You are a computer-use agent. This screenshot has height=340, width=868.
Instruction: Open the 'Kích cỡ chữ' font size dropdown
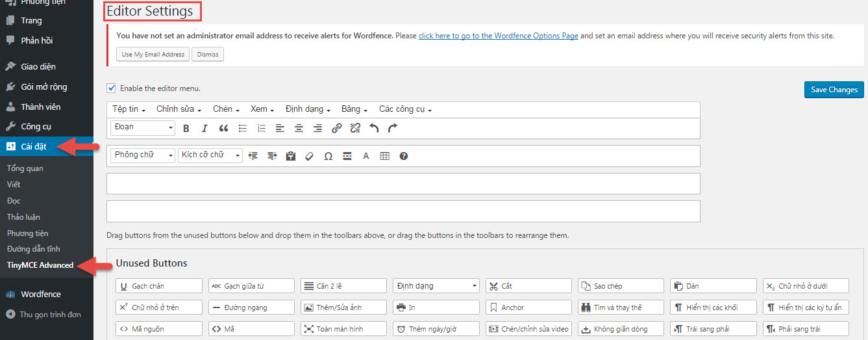point(210,155)
